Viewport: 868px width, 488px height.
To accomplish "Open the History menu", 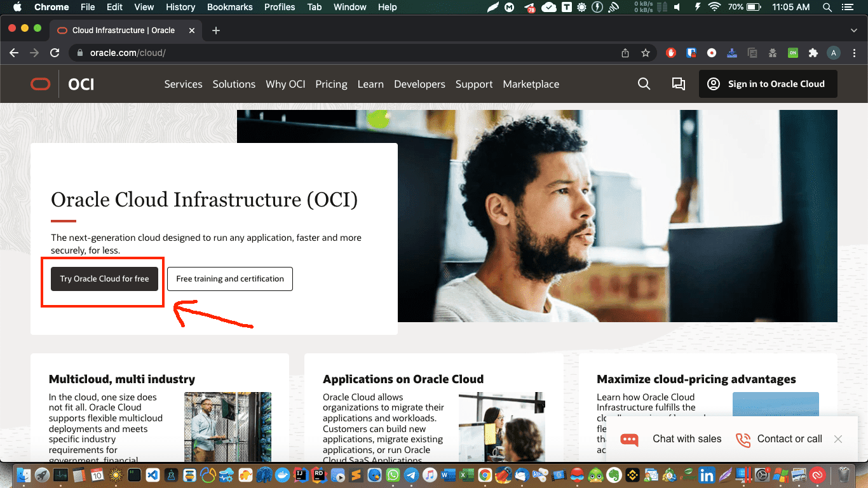I will tap(180, 7).
